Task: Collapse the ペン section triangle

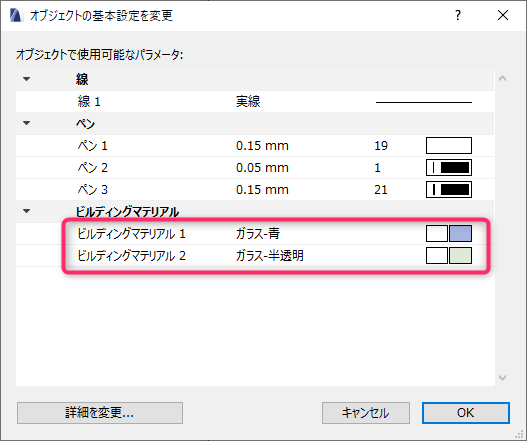Action: [27, 123]
